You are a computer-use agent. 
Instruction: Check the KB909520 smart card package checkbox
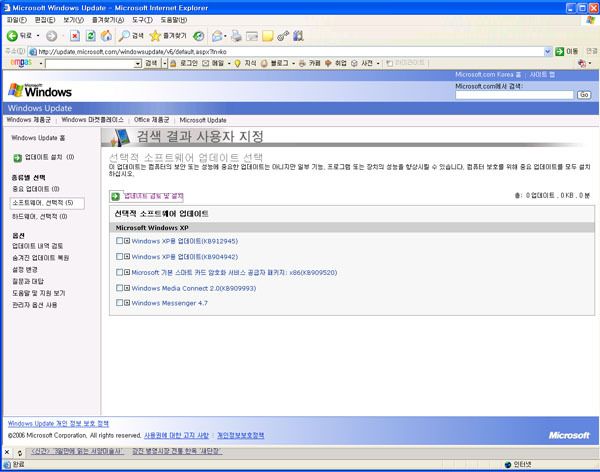pyautogui.click(x=119, y=272)
